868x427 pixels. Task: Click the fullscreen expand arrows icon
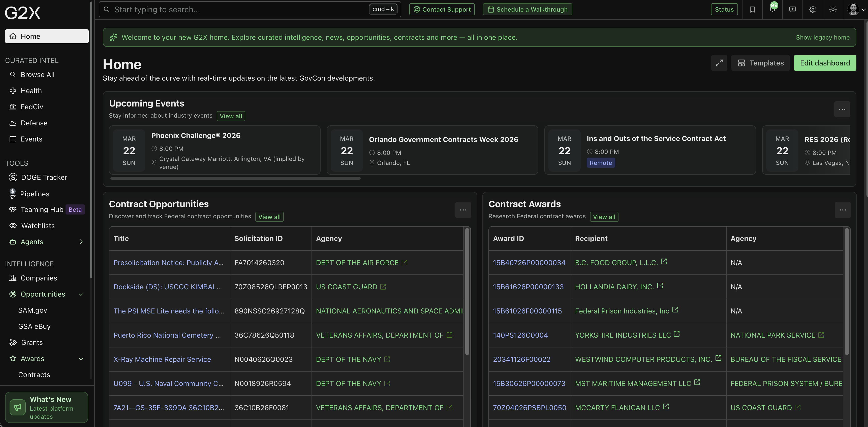tap(719, 63)
